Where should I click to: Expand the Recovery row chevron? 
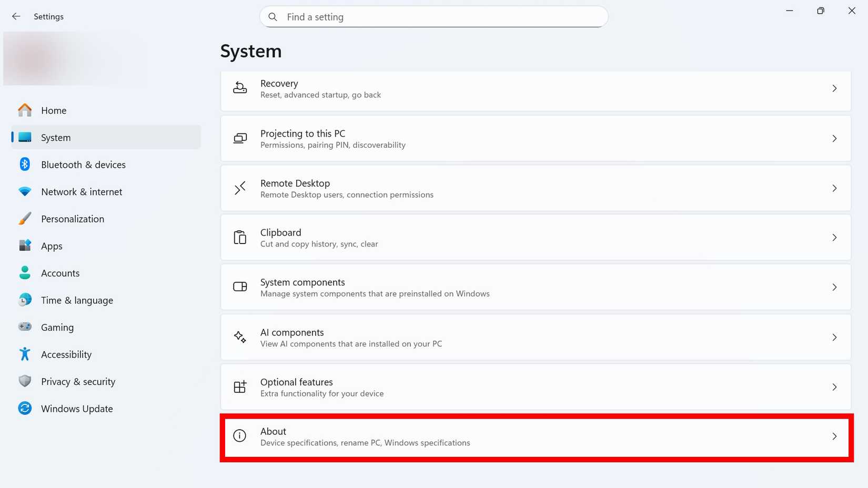pos(834,88)
